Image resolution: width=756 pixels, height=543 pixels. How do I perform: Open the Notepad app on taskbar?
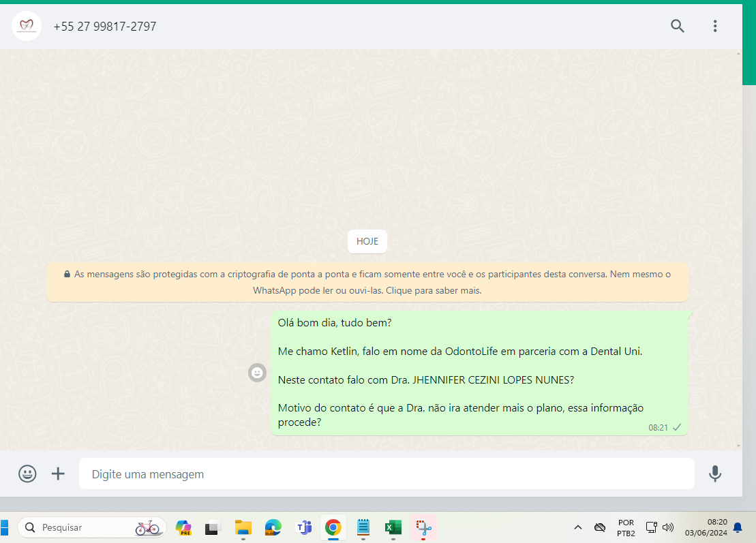click(363, 527)
